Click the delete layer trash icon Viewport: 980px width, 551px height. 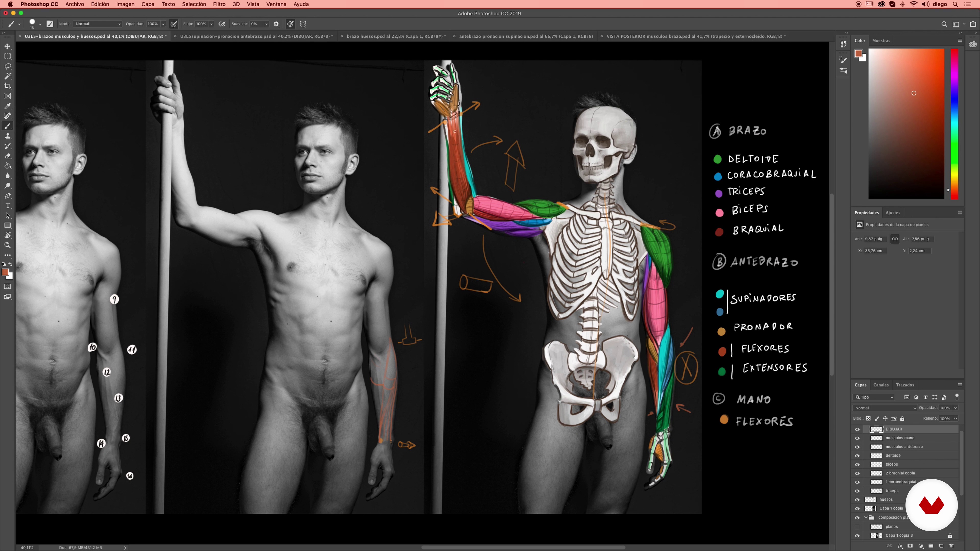click(x=951, y=546)
